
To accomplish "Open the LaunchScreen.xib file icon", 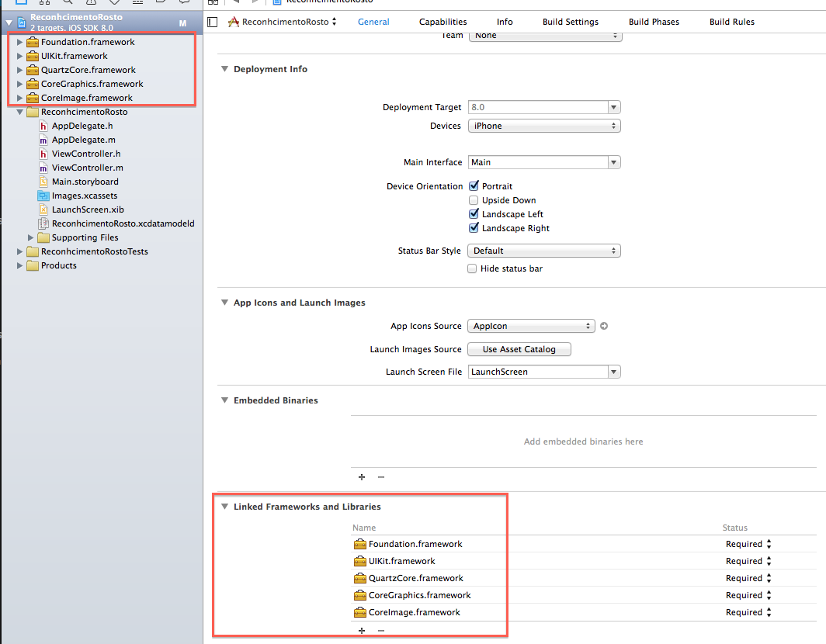I will point(43,209).
